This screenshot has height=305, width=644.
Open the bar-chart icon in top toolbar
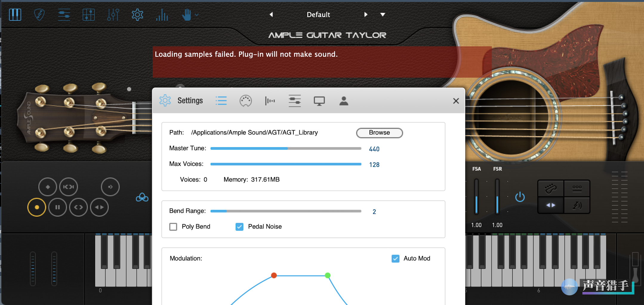pos(162,15)
